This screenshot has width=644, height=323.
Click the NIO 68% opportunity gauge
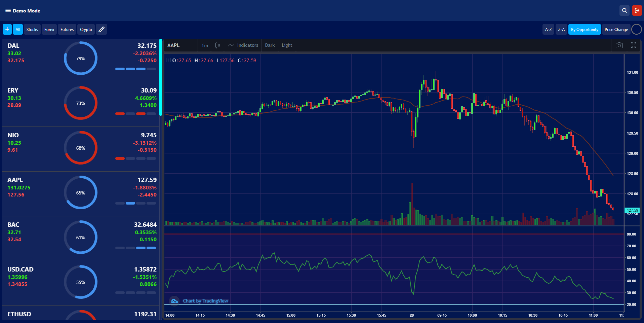pyautogui.click(x=81, y=148)
